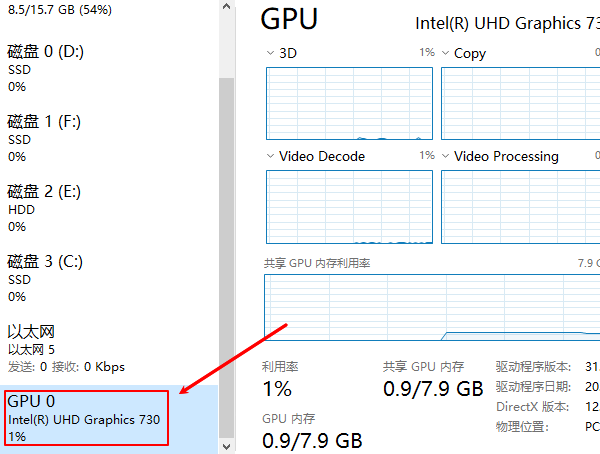Click the Copy engine graph
This screenshot has height=454, width=600.
pyautogui.click(x=520, y=103)
